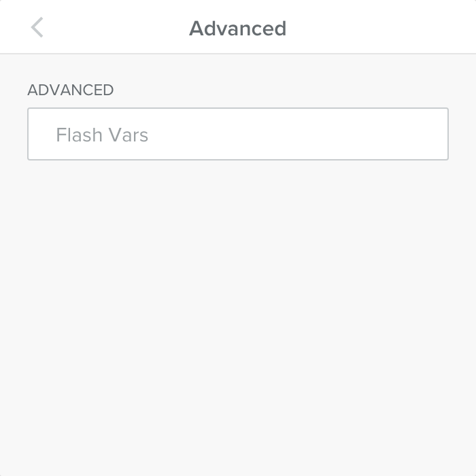476x476 pixels.
Task: Click the right end of Flash Vars box
Action: (x=428, y=134)
